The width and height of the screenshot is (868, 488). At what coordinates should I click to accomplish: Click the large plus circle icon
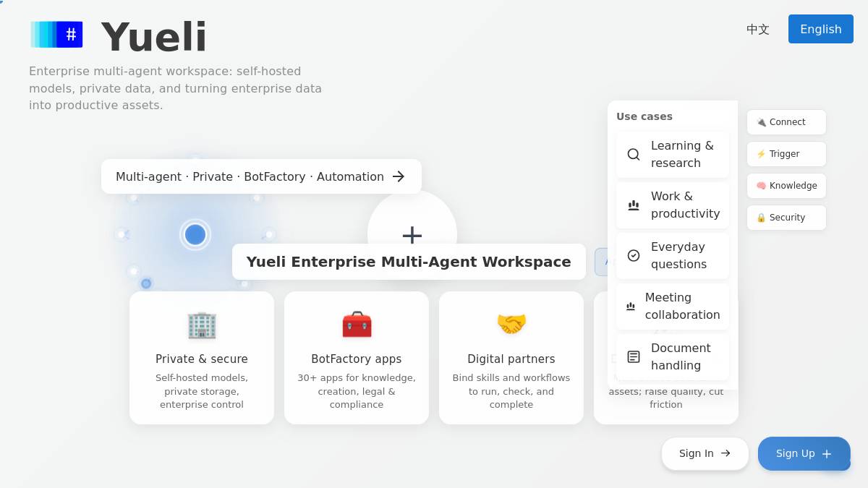[x=412, y=235]
